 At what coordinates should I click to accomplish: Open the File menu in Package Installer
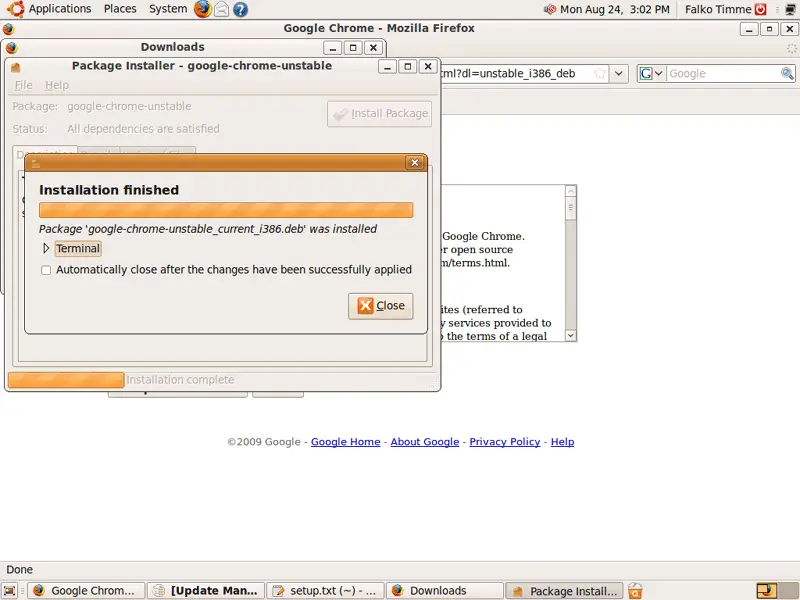(23, 85)
